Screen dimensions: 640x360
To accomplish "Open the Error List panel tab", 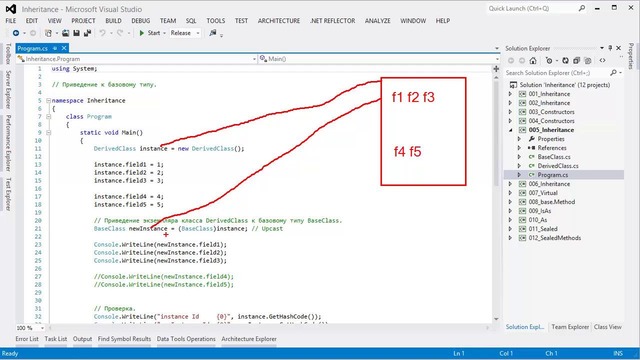I will pos(27,339).
